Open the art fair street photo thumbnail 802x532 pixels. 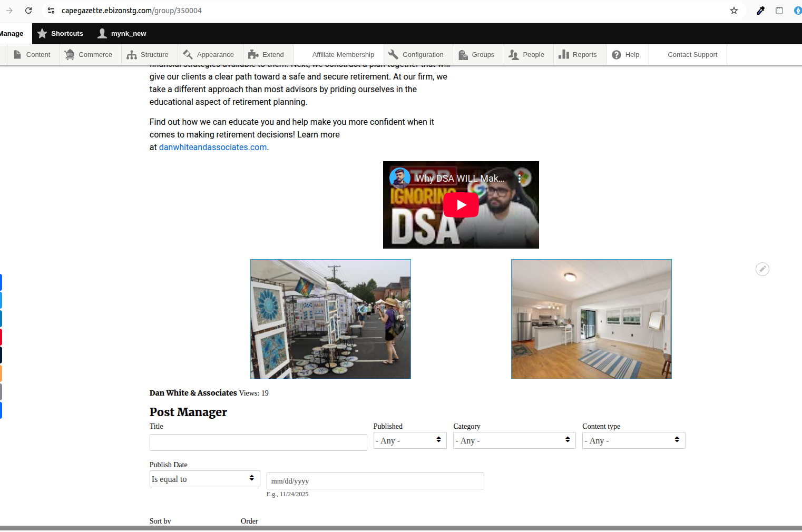330,319
